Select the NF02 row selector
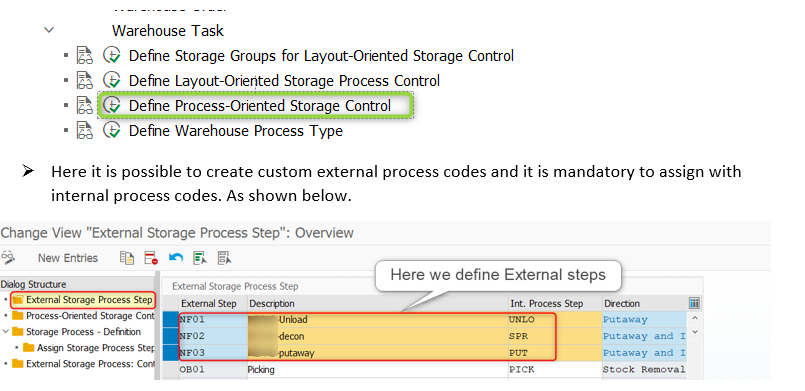Viewport: 805px width, 391px height. tap(170, 336)
